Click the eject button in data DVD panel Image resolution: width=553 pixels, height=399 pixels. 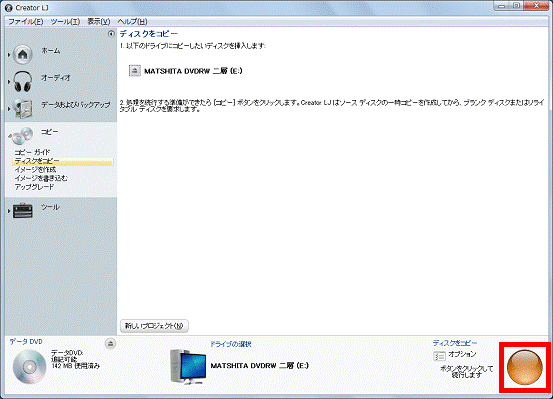point(110,344)
